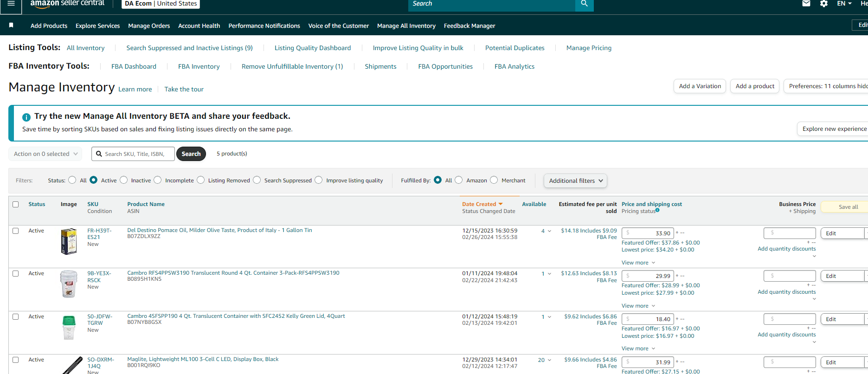
Task: Click Add a product button
Action: [x=755, y=86]
